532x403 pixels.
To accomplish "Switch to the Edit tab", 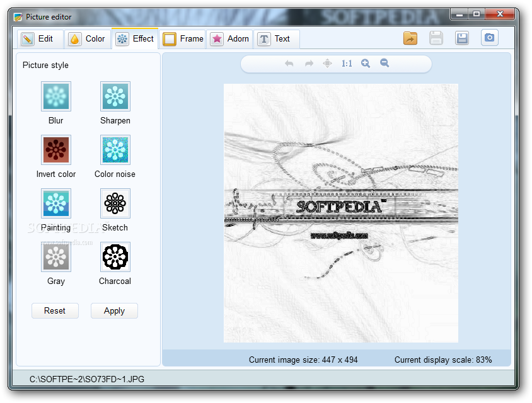I will point(40,39).
